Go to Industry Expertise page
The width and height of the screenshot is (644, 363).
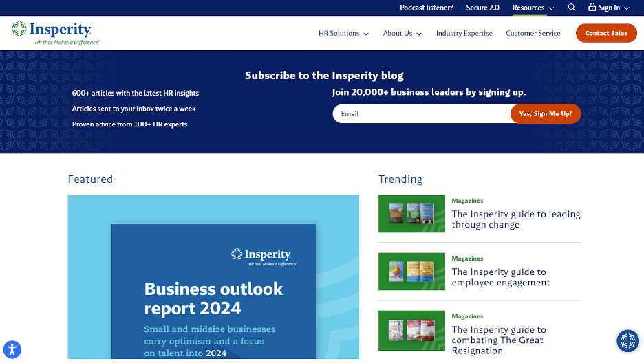coord(464,33)
